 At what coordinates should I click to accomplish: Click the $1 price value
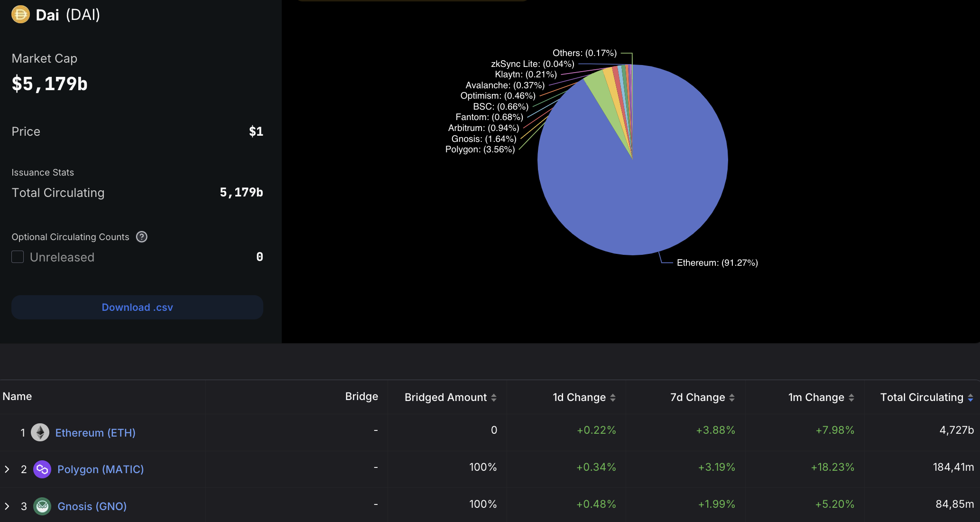[x=256, y=131]
